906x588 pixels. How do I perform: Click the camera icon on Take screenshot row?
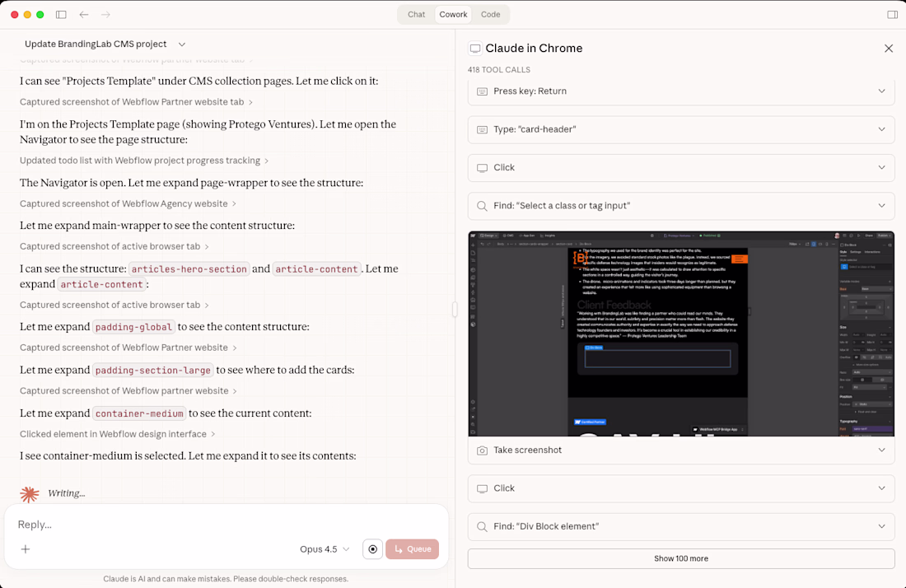482,450
